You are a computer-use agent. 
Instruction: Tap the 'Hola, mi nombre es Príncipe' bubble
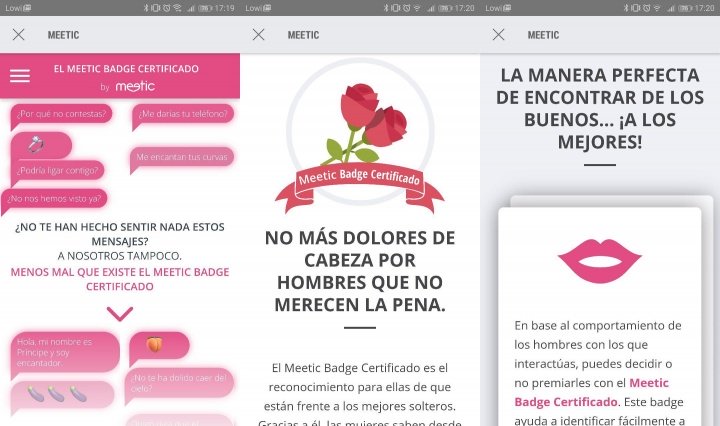[65, 352]
